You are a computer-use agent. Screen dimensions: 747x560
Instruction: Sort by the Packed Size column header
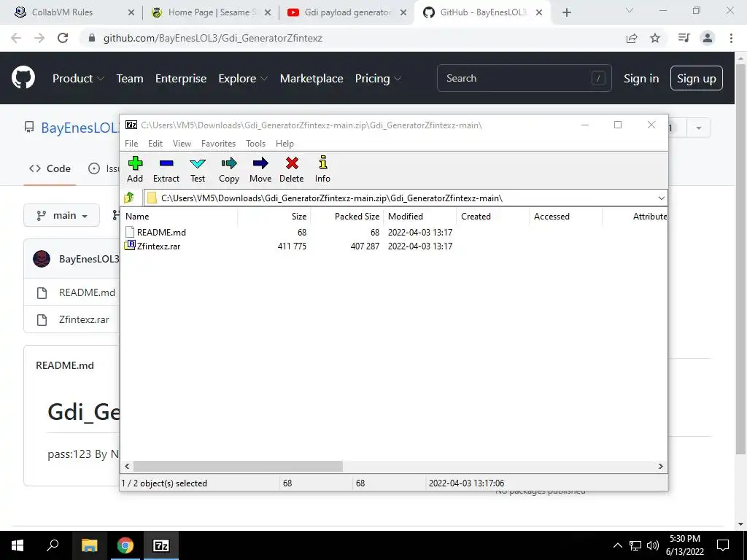pos(347,216)
